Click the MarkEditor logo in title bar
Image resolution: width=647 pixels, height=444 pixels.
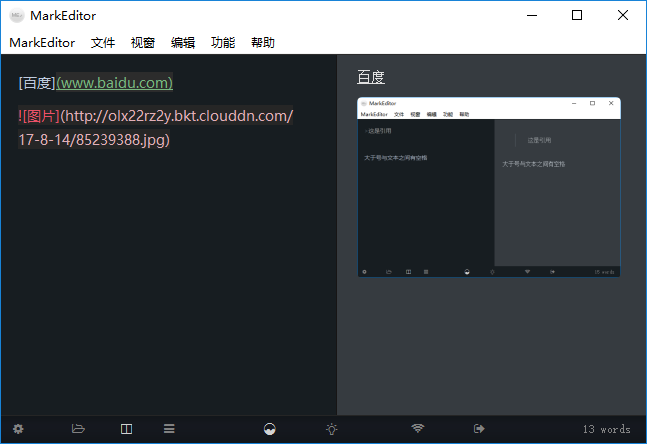[x=17, y=16]
